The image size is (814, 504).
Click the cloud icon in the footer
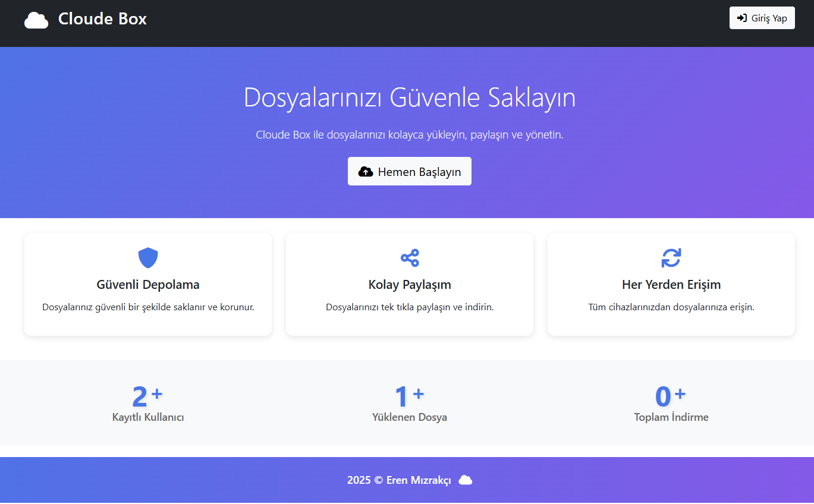pyautogui.click(x=465, y=480)
